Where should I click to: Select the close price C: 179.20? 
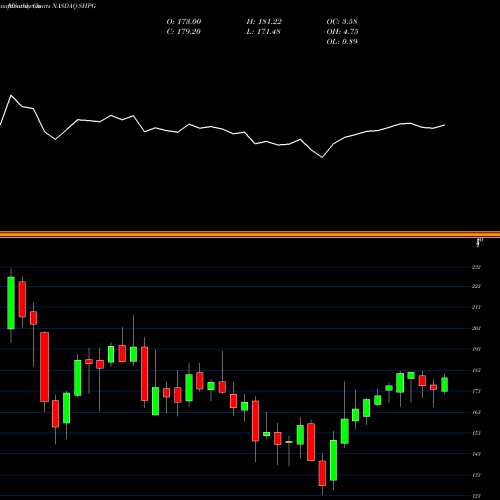(184, 32)
